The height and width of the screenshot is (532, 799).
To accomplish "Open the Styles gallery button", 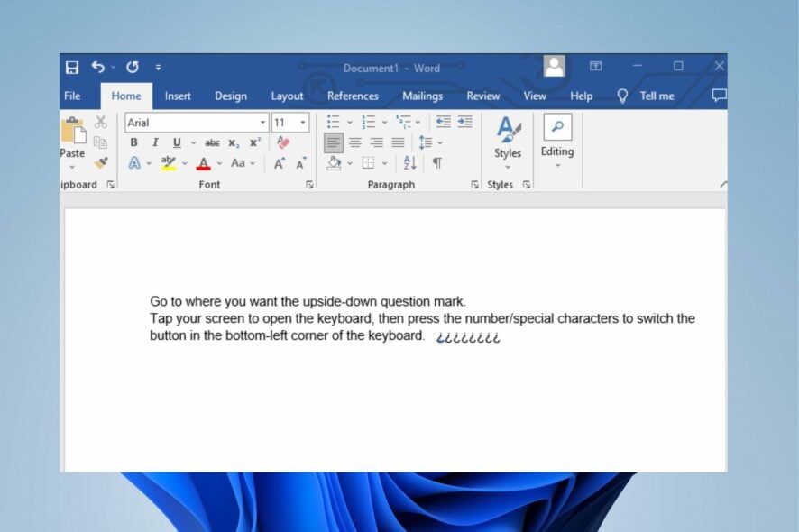I will click(508, 143).
